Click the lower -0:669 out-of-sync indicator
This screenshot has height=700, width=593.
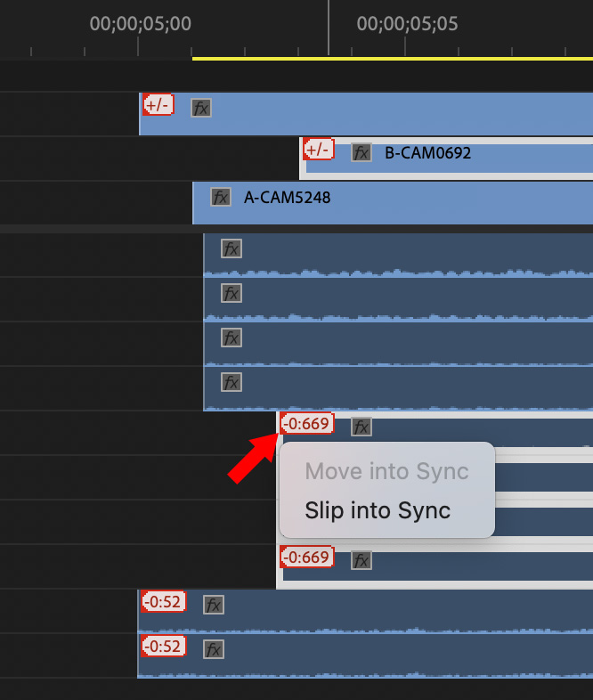click(x=307, y=558)
